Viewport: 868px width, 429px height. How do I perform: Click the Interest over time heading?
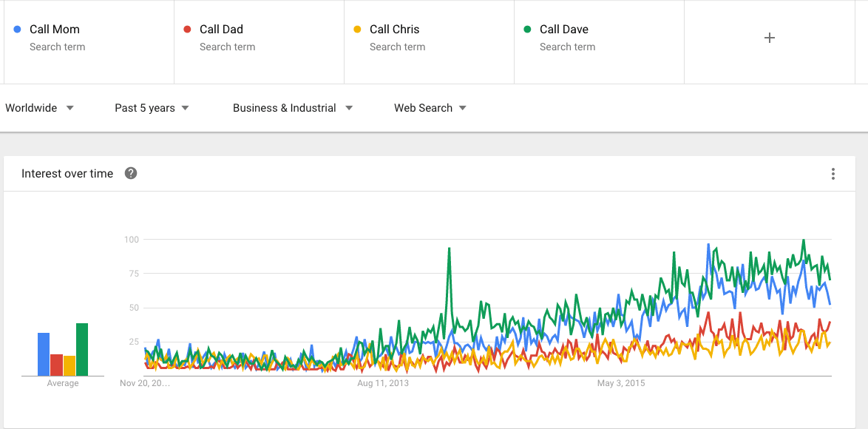click(x=67, y=174)
